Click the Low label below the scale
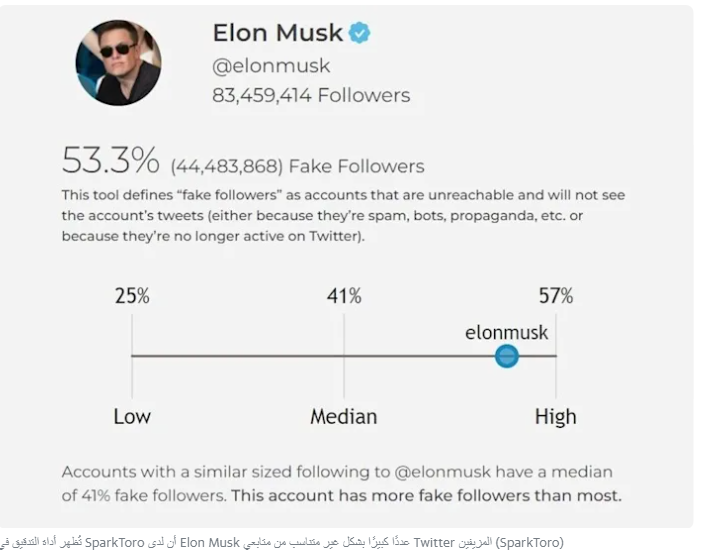The height and width of the screenshot is (557, 717). 132,416
